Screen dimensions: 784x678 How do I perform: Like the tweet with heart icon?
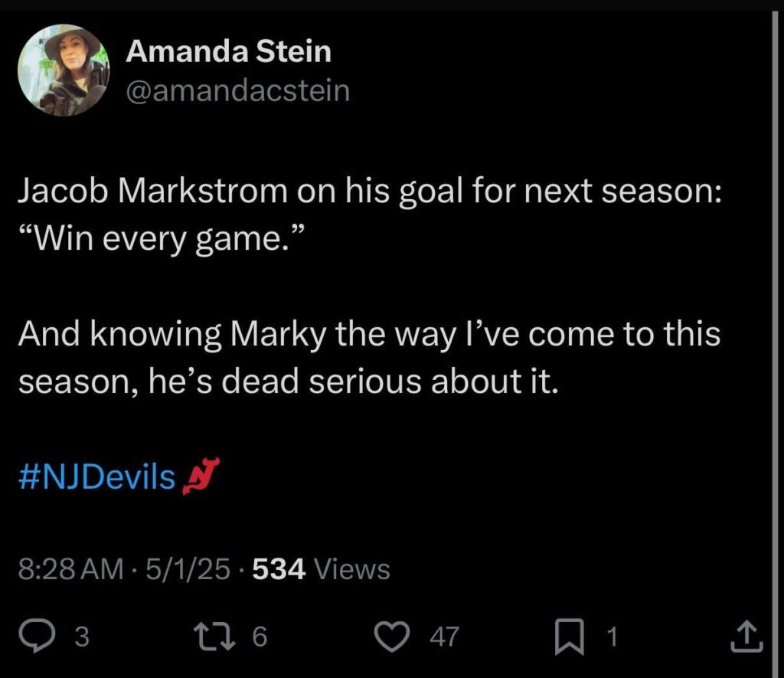pyautogui.click(x=392, y=636)
